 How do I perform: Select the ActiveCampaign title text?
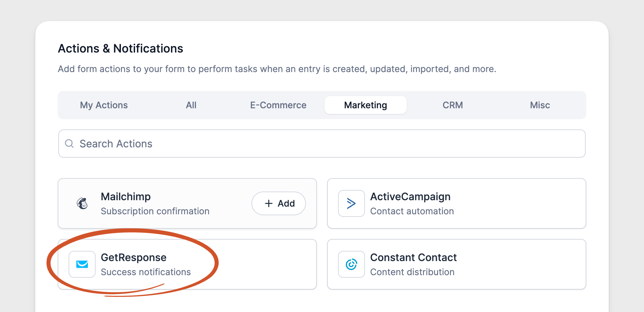[x=410, y=196]
